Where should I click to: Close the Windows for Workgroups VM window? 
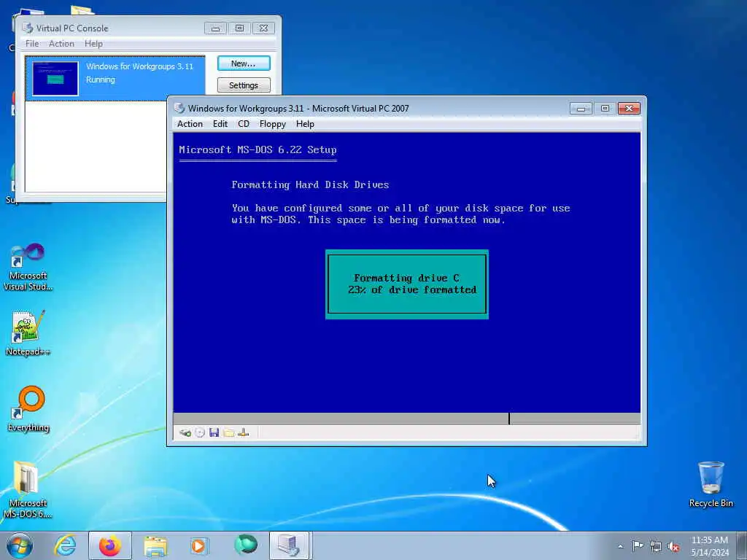(629, 108)
